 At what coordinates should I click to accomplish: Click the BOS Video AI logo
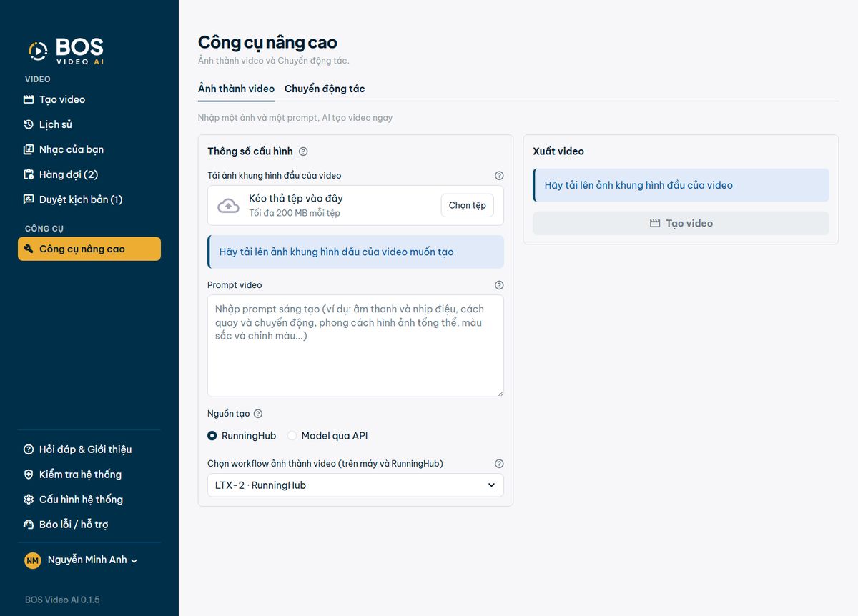pyautogui.click(x=66, y=51)
